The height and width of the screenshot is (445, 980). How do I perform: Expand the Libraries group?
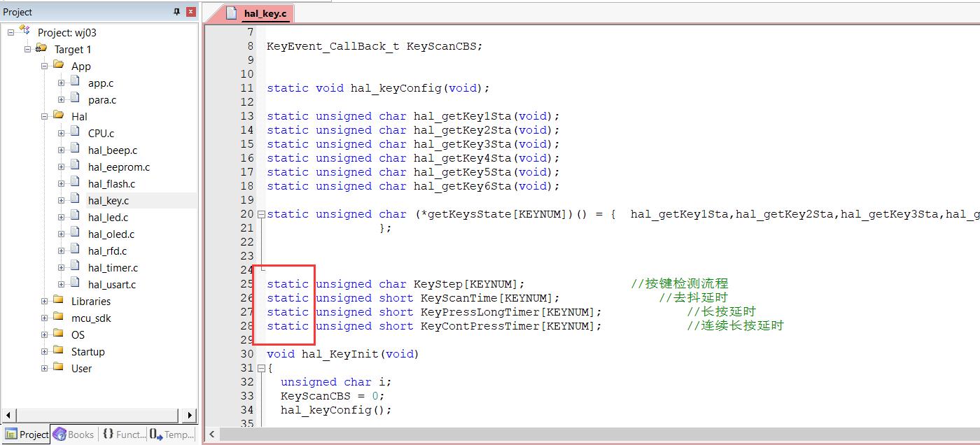(44, 301)
